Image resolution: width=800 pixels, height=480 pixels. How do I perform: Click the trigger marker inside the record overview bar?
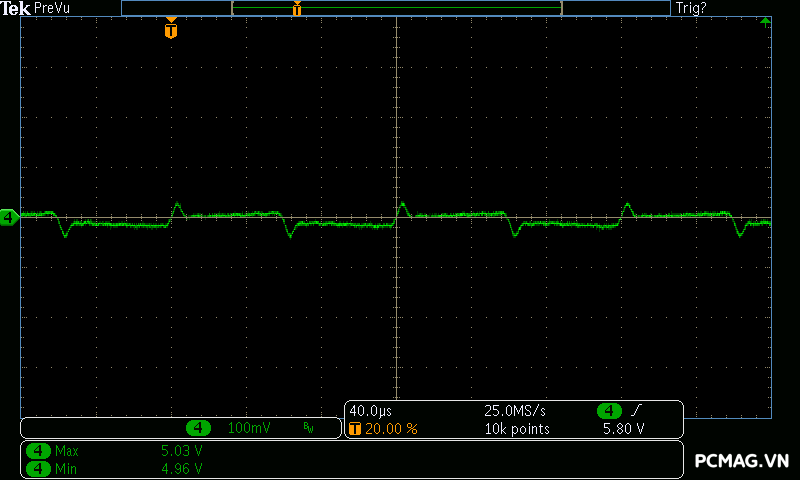pyautogui.click(x=297, y=9)
